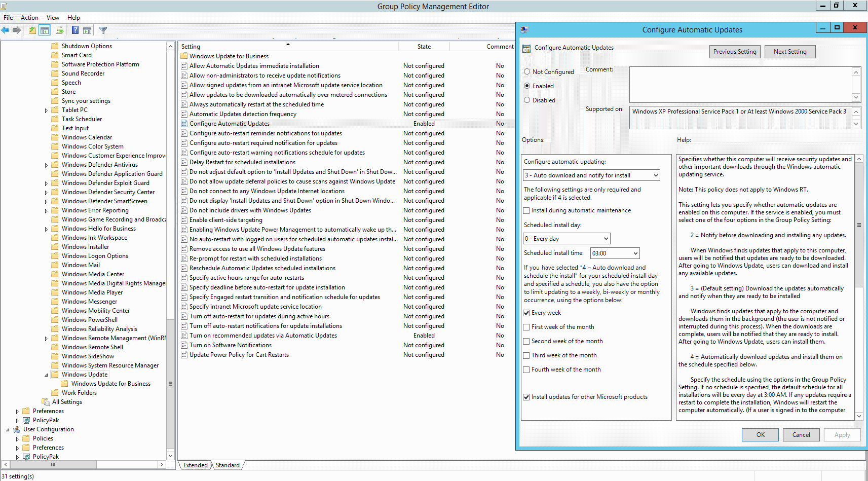Click the Forward navigation arrow
This screenshot has height=481, width=868.
[x=17, y=30]
